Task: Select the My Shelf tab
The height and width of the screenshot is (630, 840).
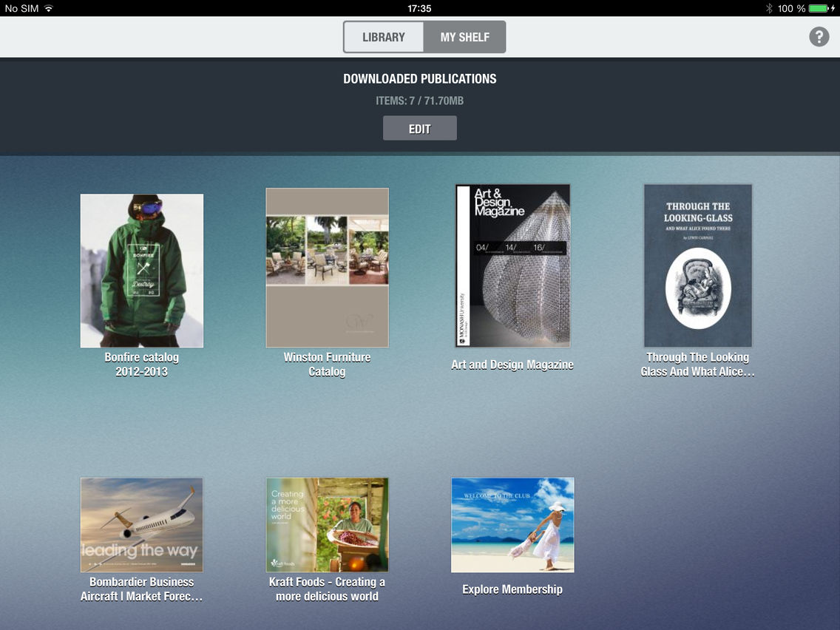Action: 464,37
